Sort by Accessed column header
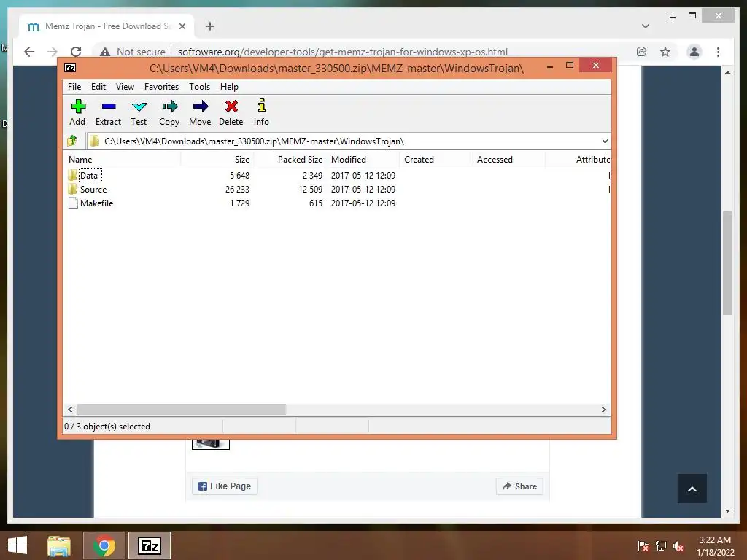Image resolution: width=747 pixels, height=560 pixels. (x=508, y=160)
